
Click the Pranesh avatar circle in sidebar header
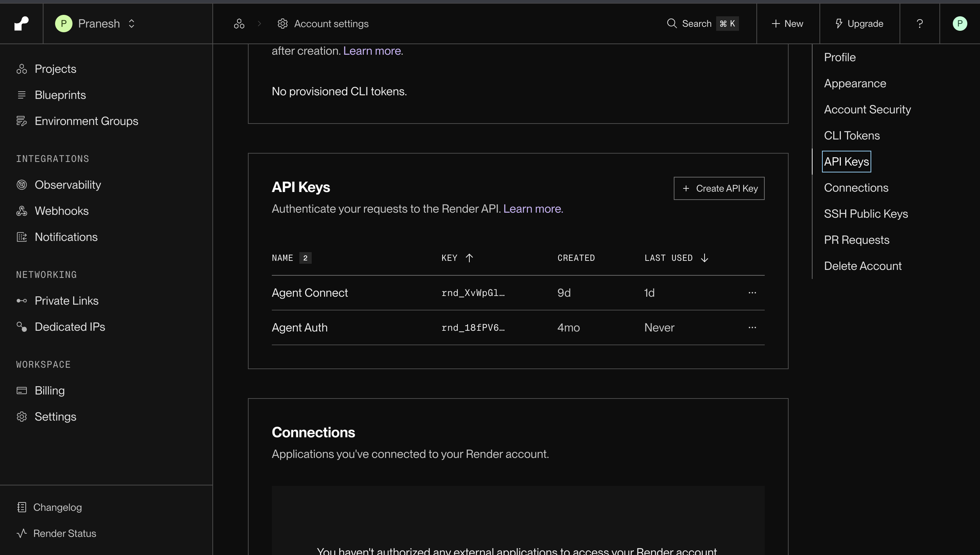64,24
